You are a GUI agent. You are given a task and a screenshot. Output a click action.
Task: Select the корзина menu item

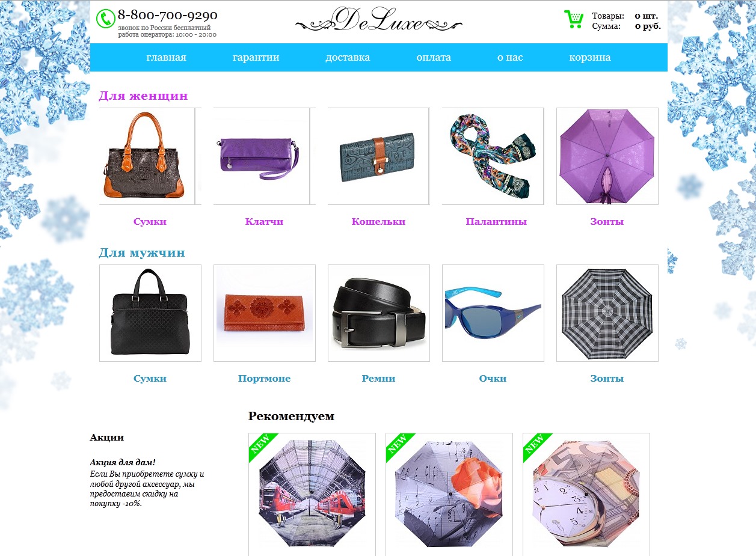590,58
